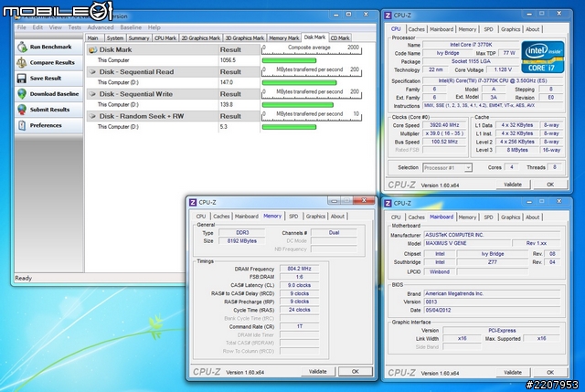Click OK in the Memory CPU-Z window
The width and height of the screenshot is (585, 392).
(x=356, y=372)
